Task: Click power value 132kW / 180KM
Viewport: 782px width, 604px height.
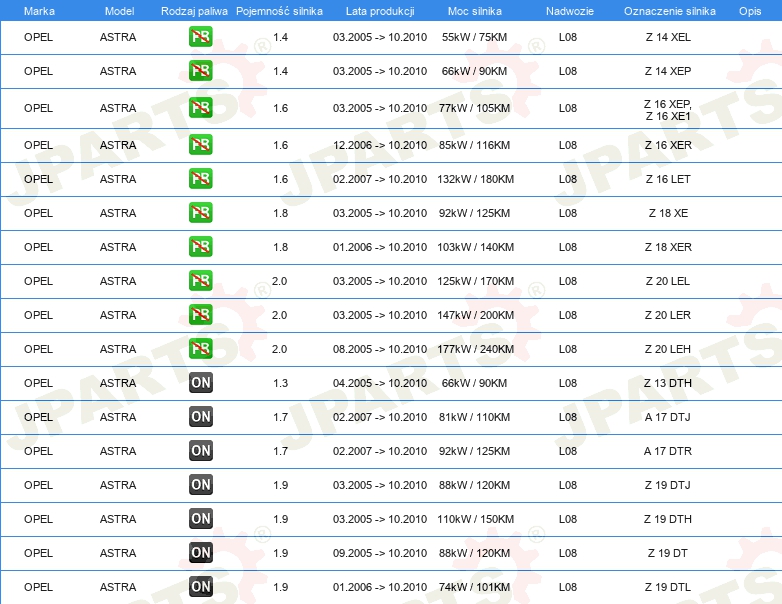Action: (x=475, y=179)
